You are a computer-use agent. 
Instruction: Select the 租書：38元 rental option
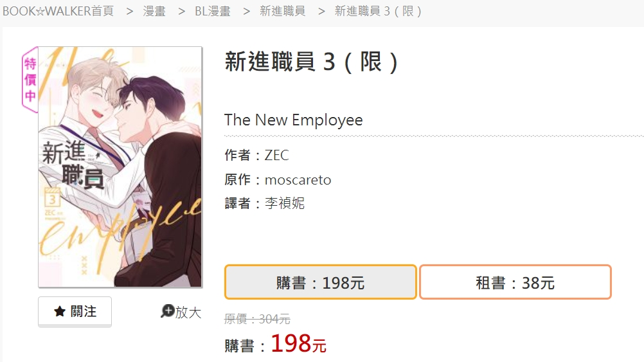point(515,282)
